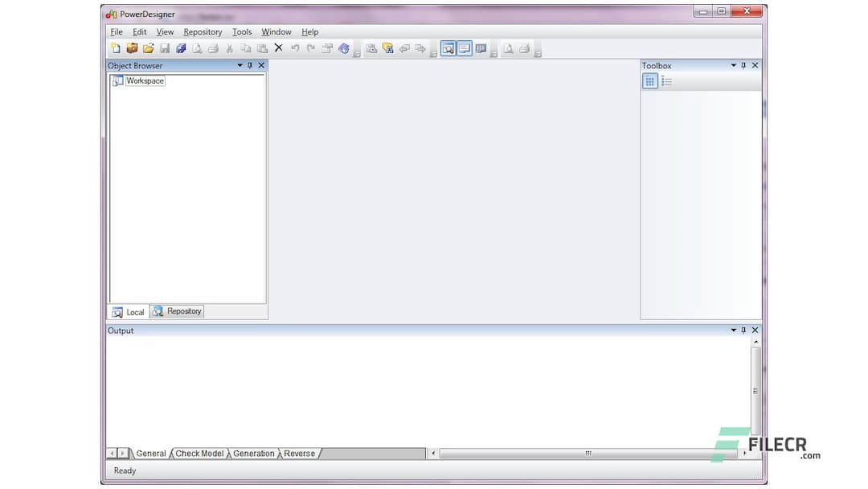
Task: Select the Workspace node in Object Browser
Action: (143, 80)
